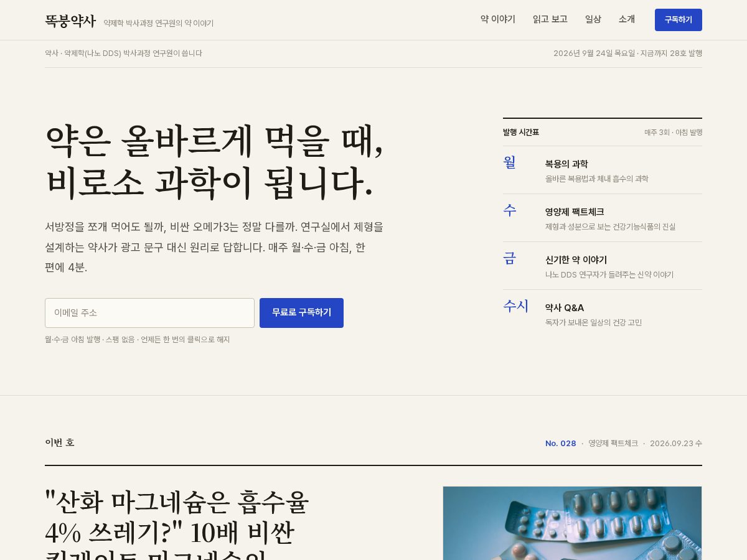747x560 pixels.
Task: Open the pill blister pack article image
Action: [x=572, y=523]
